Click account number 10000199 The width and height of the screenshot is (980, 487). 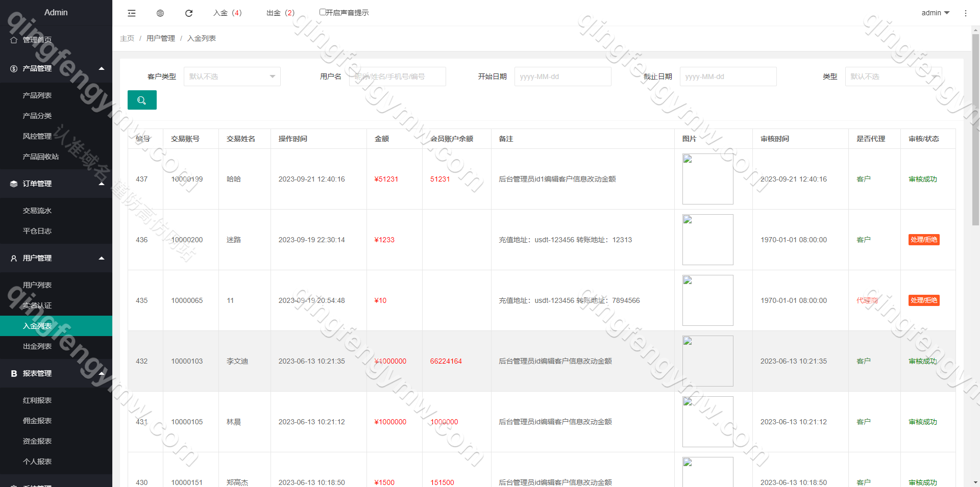[187, 179]
